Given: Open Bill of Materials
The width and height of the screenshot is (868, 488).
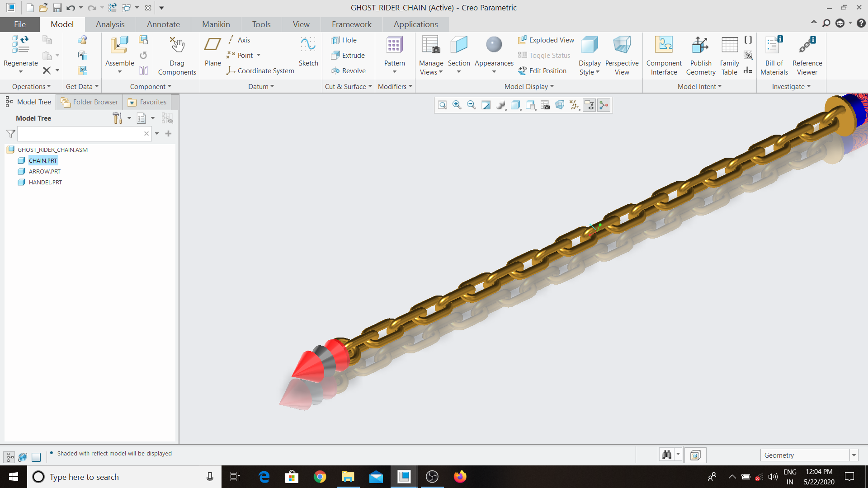Looking at the screenshot, I should [774, 55].
